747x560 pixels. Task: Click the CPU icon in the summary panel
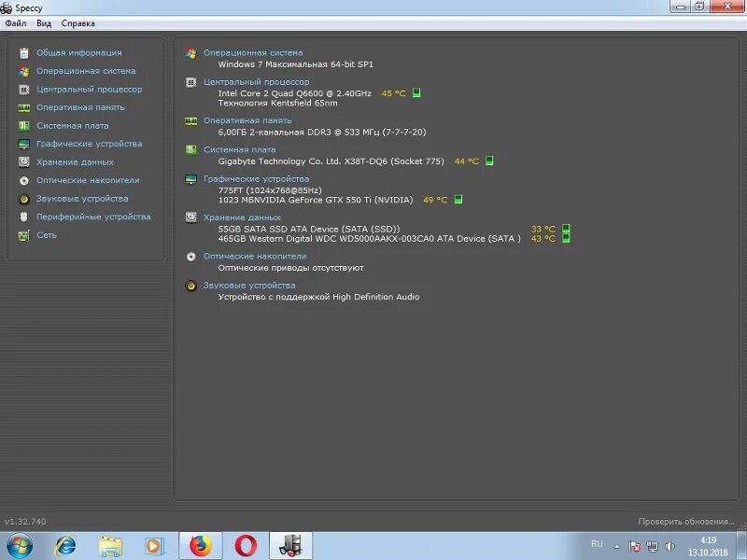tap(191, 82)
